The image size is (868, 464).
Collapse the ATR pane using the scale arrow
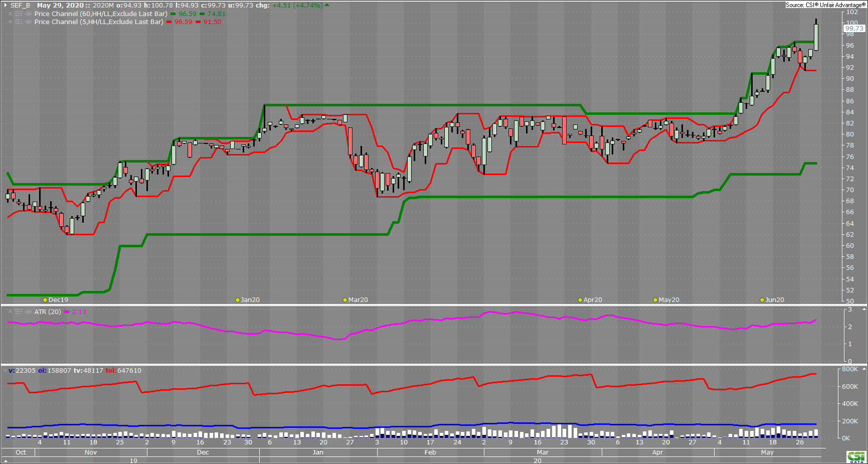864,309
